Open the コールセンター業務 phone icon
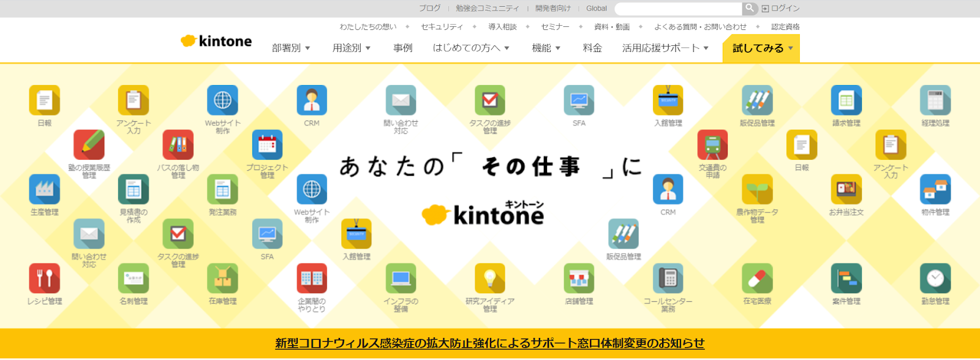This screenshot has width=980, height=360. (x=668, y=279)
